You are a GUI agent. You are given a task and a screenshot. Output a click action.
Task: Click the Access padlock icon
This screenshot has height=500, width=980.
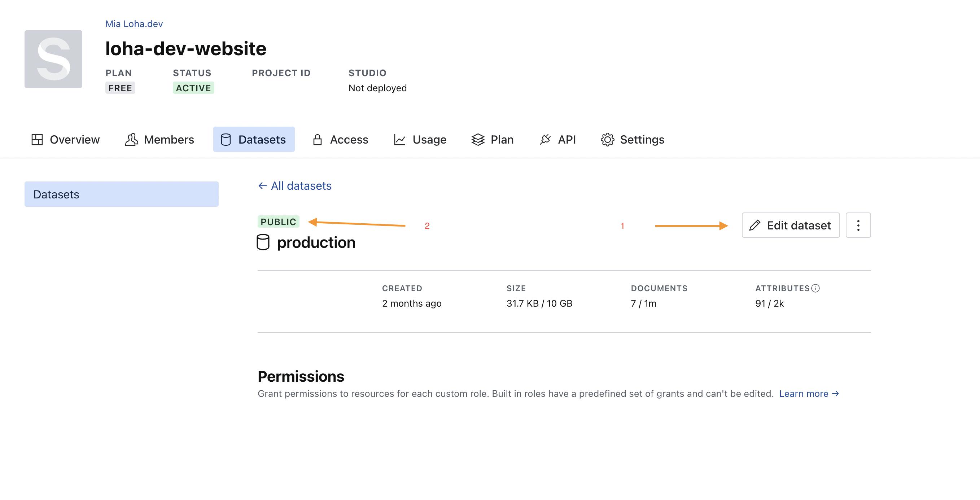pos(317,140)
